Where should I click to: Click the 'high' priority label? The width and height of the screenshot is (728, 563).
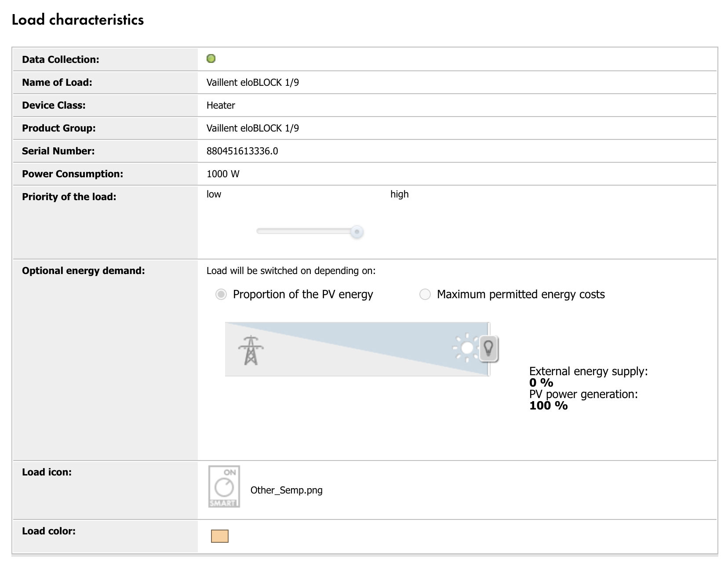[x=399, y=194]
